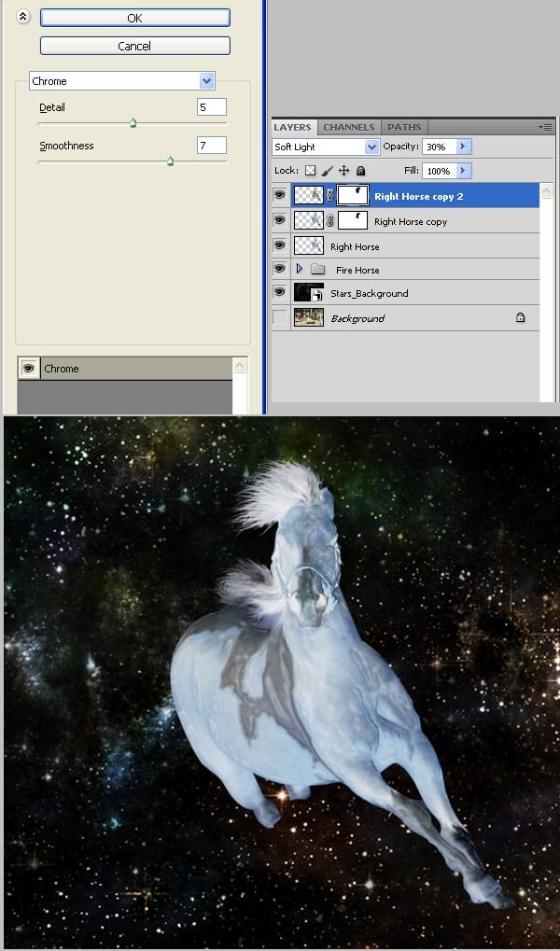
Task: Click the lock all padlock icon
Action: point(360,172)
